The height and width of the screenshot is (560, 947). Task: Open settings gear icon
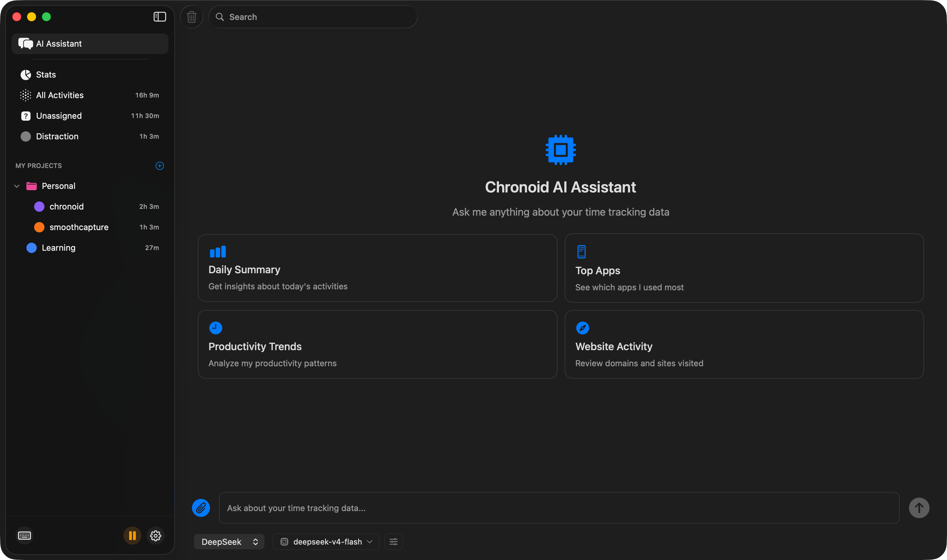[x=156, y=536]
